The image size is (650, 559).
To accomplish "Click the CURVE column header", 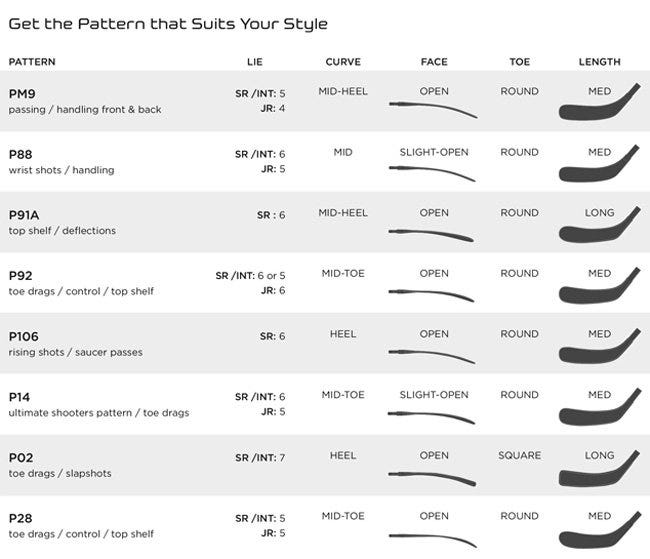I will click(x=343, y=62).
